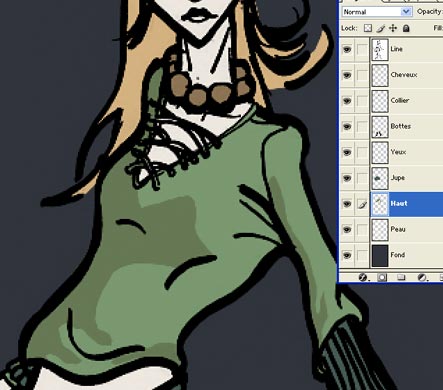Click the Line layer thumbnail

click(380, 49)
